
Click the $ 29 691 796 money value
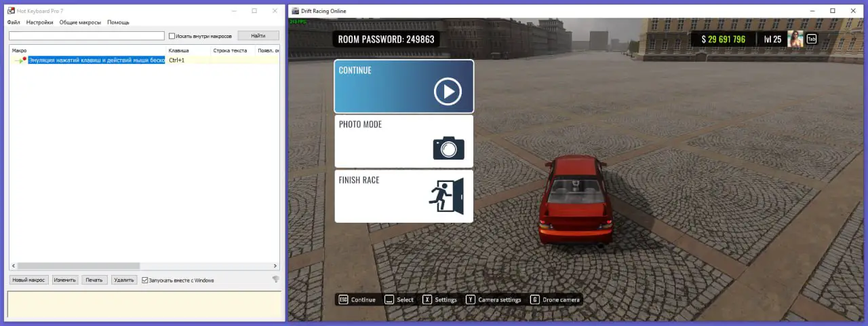click(723, 39)
